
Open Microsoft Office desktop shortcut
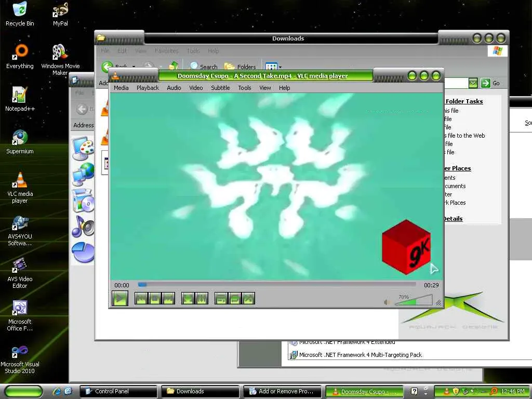click(x=20, y=315)
